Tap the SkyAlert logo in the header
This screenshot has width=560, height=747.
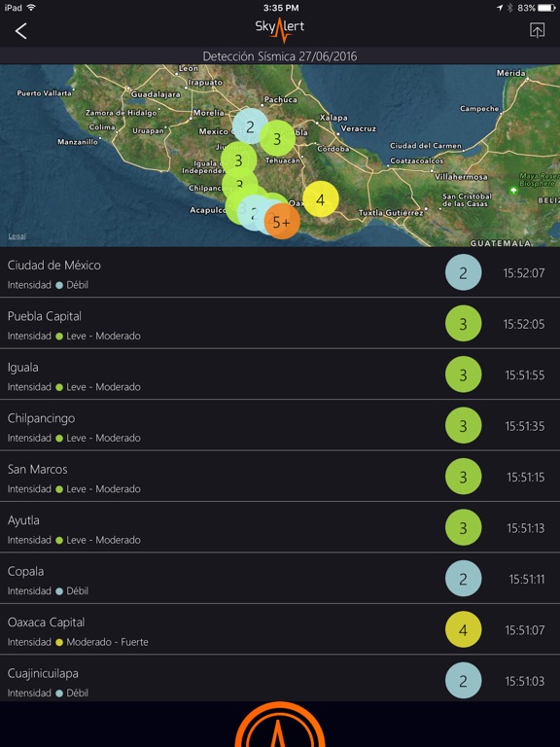click(280, 30)
